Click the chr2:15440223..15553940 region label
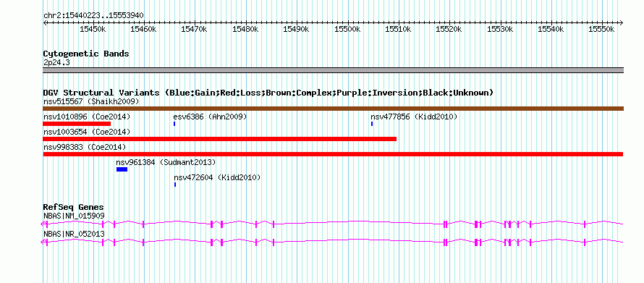The image size is (644, 283). [x=93, y=15]
